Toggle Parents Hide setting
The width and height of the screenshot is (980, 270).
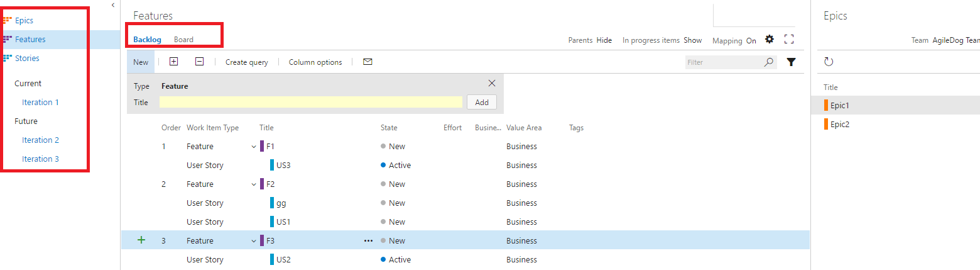pos(604,40)
